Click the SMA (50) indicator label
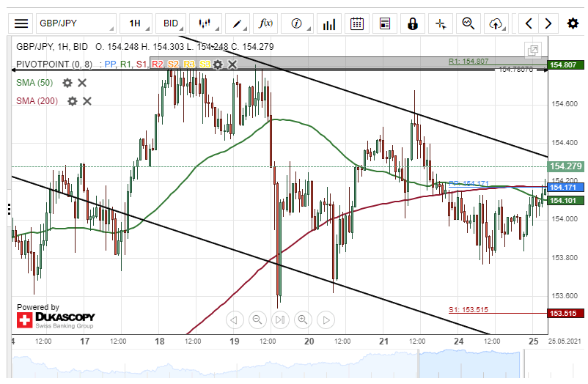The width and height of the screenshot is (588, 384). [x=34, y=83]
